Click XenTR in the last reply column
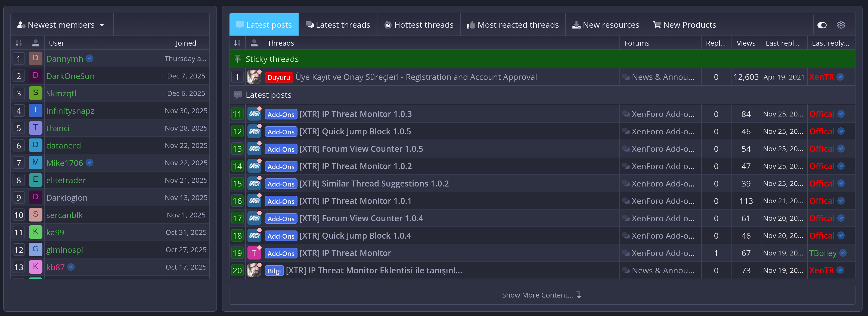Image resolution: width=868 pixels, height=316 pixels. point(821,77)
